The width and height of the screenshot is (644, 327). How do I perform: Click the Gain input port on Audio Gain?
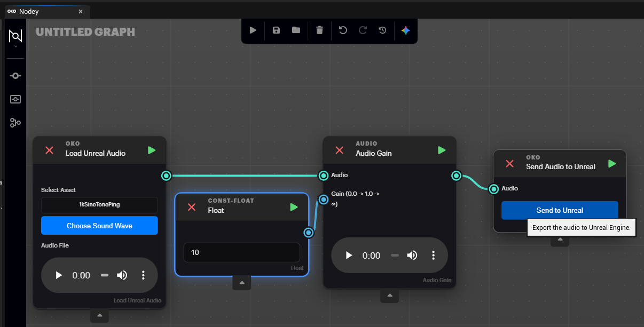pyautogui.click(x=323, y=200)
